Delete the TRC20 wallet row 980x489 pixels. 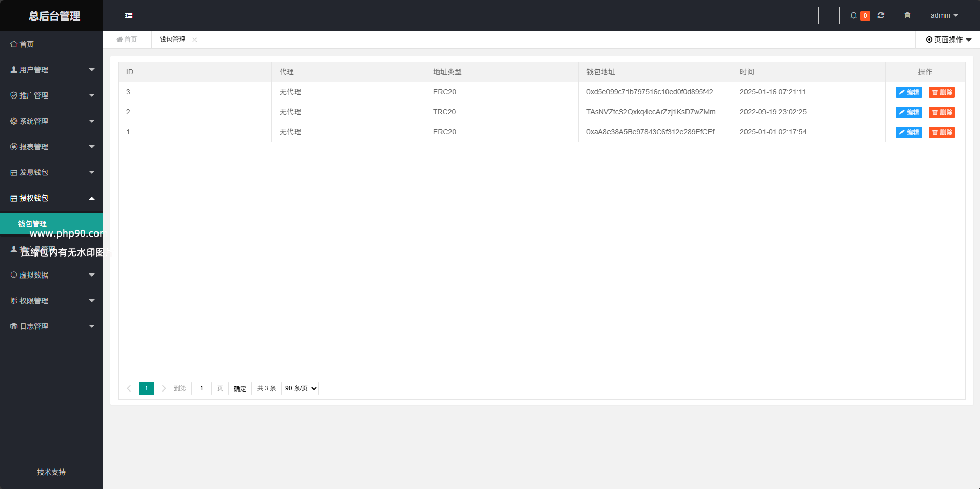(x=942, y=112)
